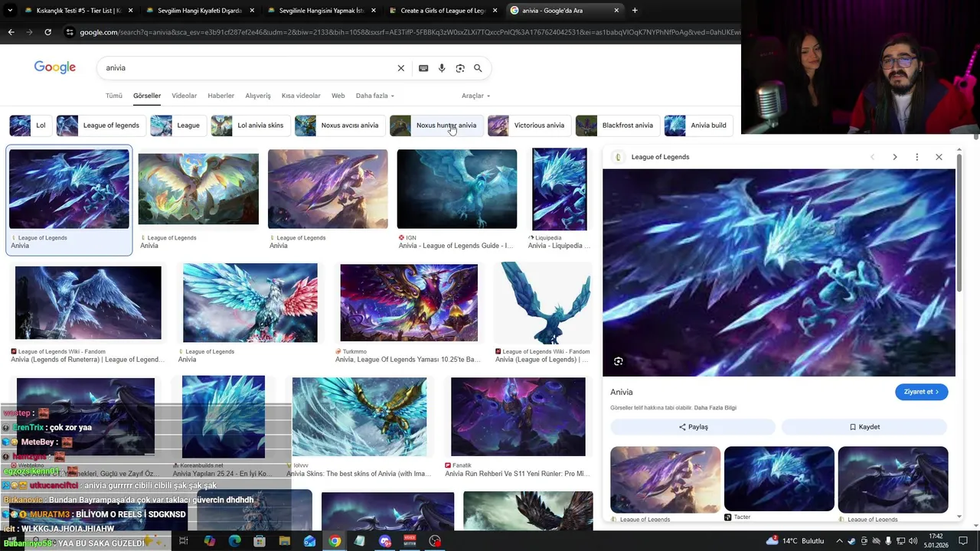Viewport: 980px width, 551px height.
Task: Open the Daha Fazla Bilgi link
Action: pyautogui.click(x=715, y=408)
